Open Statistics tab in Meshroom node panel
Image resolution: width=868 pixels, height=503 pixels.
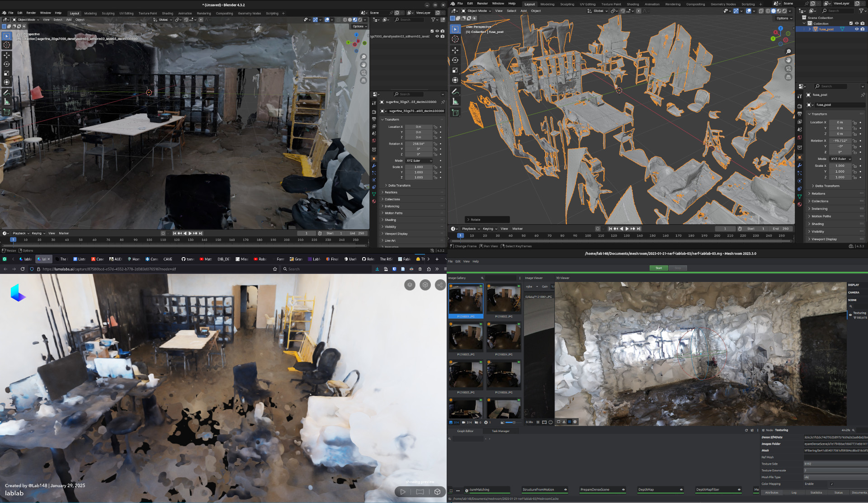point(816,493)
